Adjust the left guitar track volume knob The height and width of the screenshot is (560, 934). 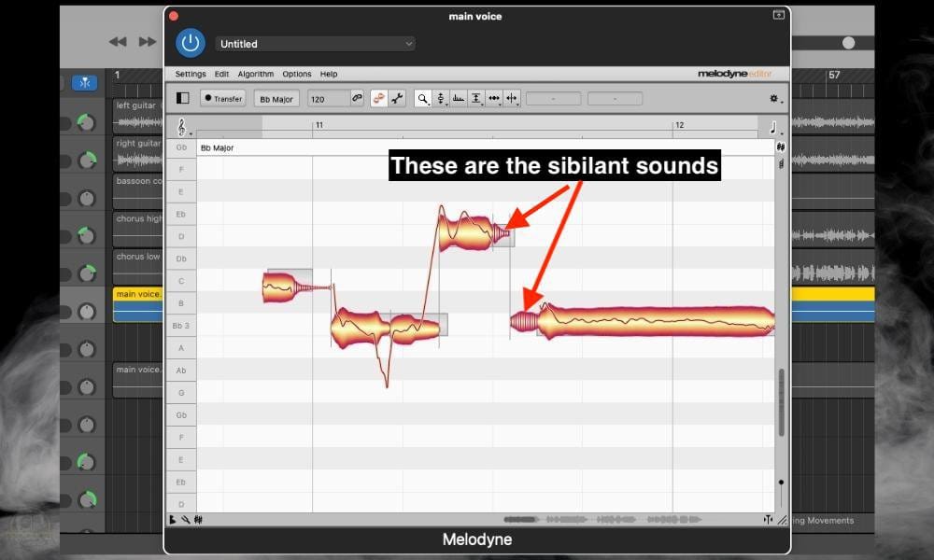(x=87, y=122)
